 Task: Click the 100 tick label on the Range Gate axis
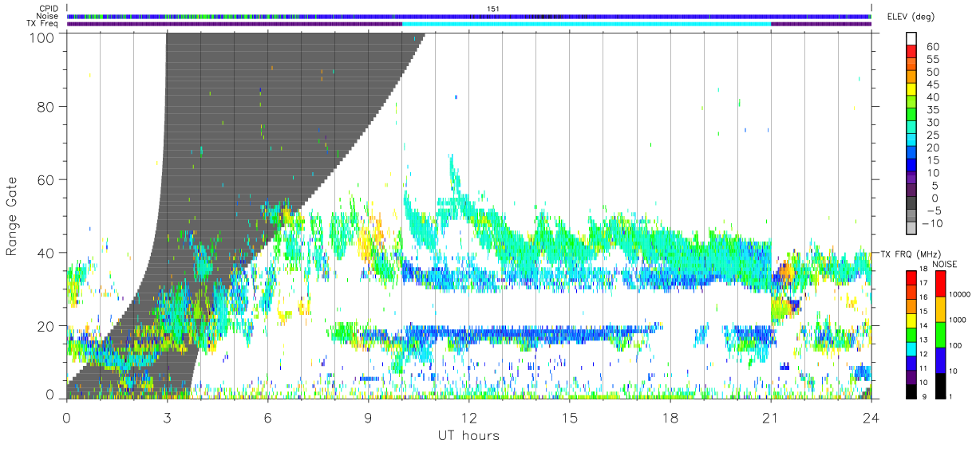point(42,37)
